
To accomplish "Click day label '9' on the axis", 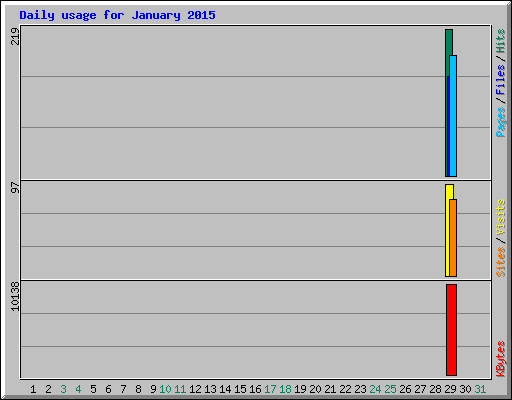I will [153, 389].
